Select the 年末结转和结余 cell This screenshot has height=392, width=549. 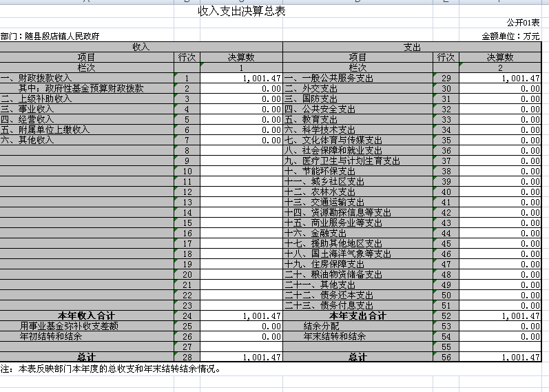(358, 336)
